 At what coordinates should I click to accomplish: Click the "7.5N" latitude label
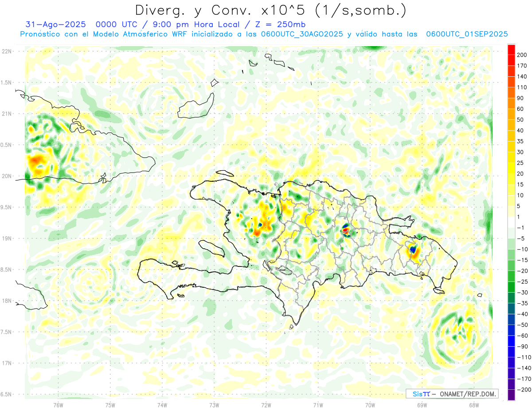[6, 332]
